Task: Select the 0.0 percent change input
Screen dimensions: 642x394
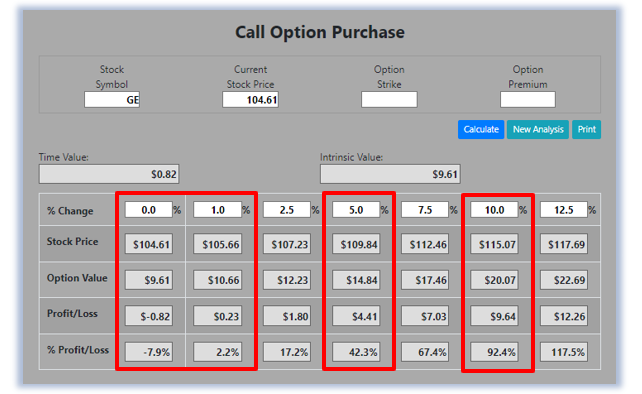Action: point(148,210)
